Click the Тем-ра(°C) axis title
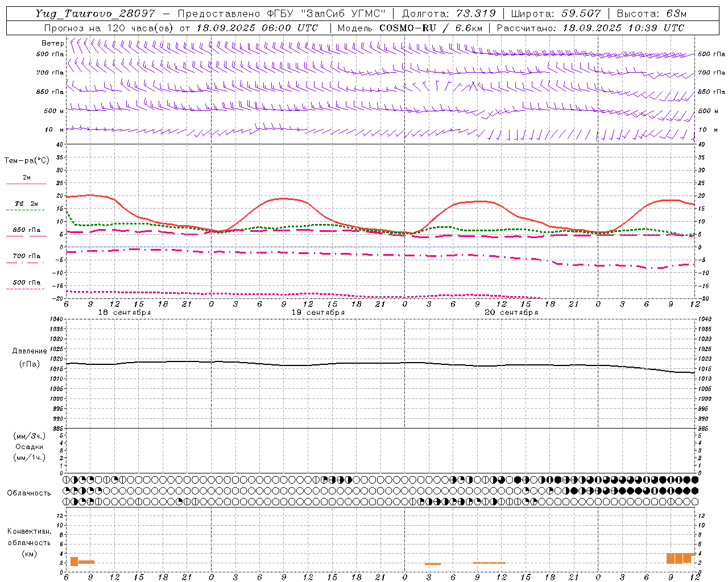The width and height of the screenshot is (728, 582). (27, 161)
